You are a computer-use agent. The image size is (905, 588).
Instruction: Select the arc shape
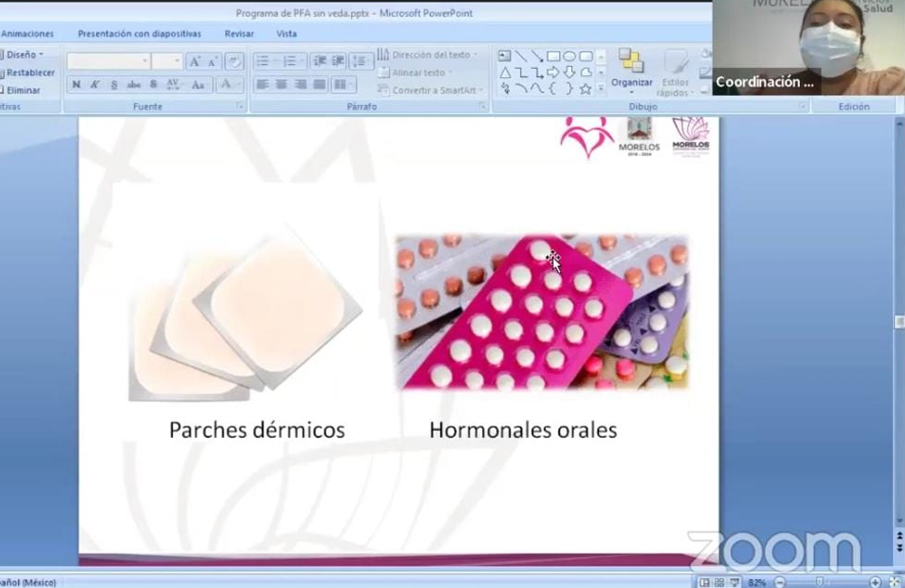coord(521,89)
